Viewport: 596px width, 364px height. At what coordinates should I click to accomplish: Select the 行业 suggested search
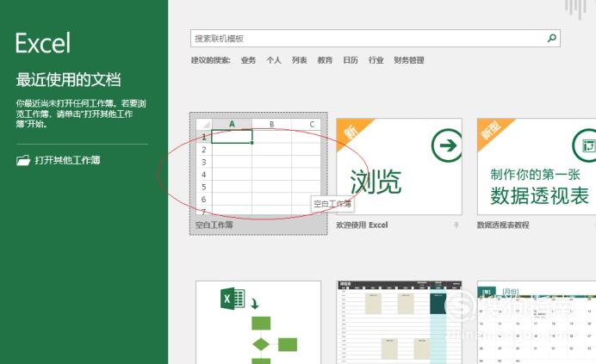coord(376,60)
